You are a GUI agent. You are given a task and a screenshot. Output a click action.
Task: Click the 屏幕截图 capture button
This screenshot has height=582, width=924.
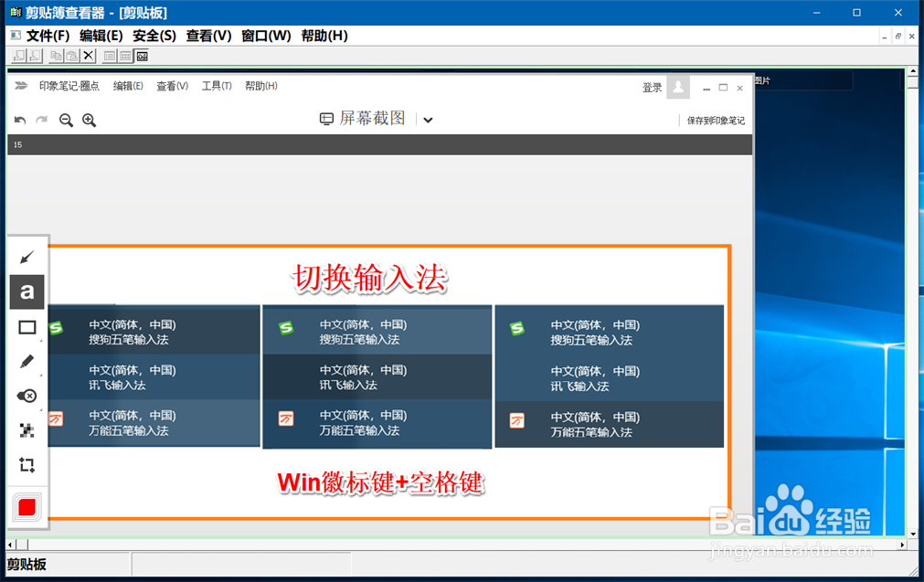pos(363,119)
